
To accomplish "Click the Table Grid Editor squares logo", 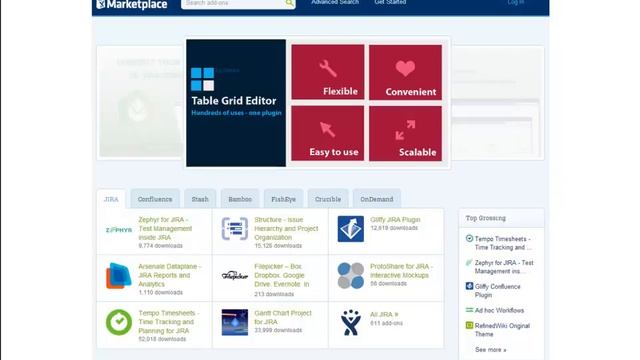I will click(x=202, y=79).
